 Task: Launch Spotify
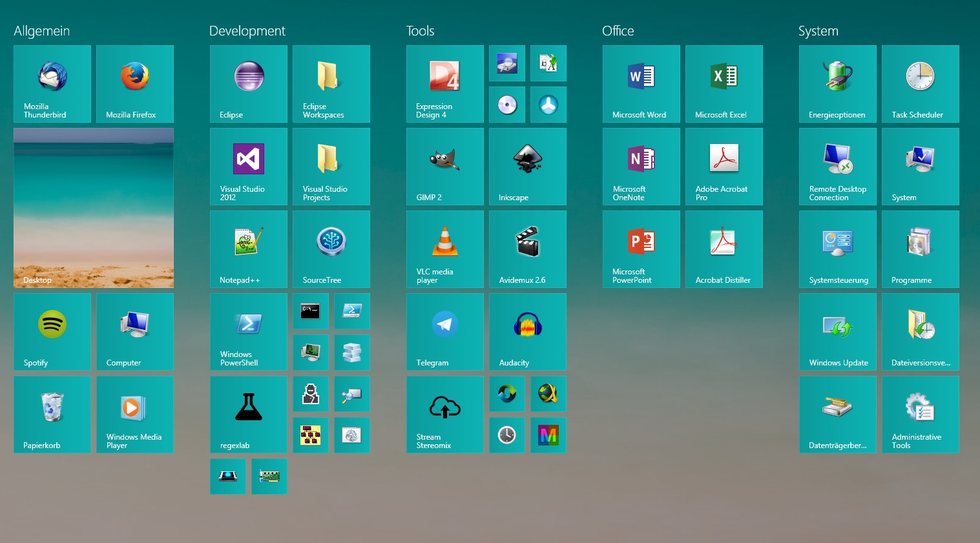[x=52, y=332]
